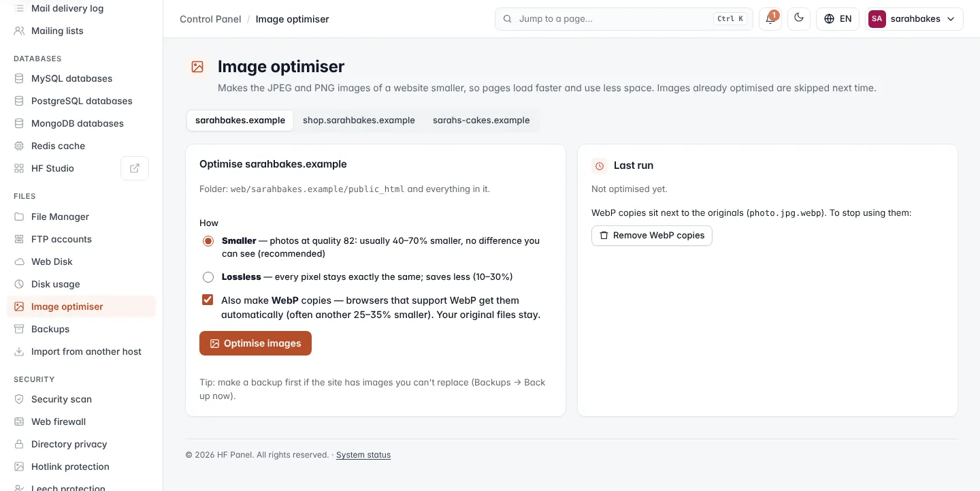Click the Import from another host download icon
The height and width of the screenshot is (491, 980).
pos(19,351)
